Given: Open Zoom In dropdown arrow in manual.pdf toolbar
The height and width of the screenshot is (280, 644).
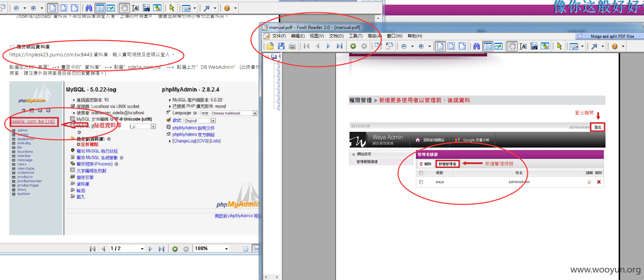Looking at the screenshot, I should click(429, 46).
